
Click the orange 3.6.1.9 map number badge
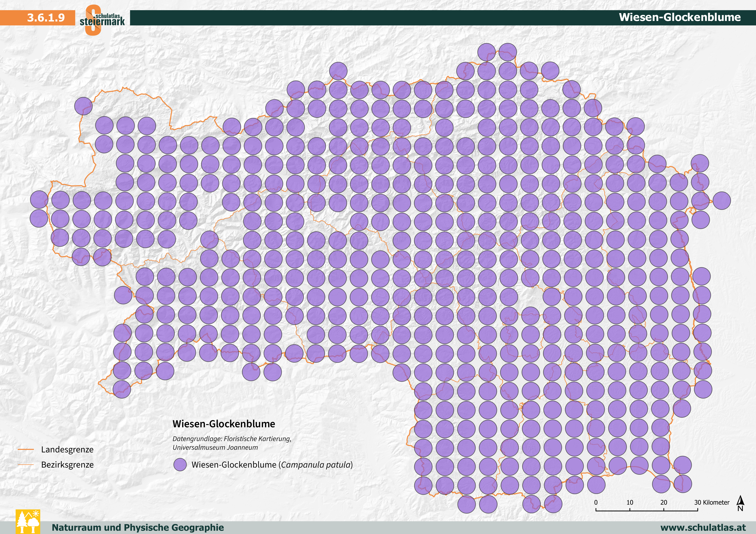(46, 17)
